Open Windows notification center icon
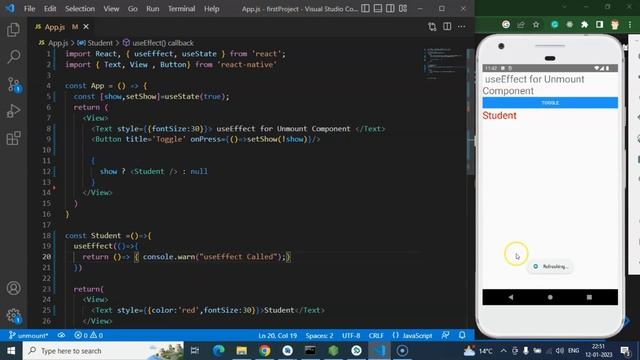The height and width of the screenshot is (360, 640). pos(625,351)
